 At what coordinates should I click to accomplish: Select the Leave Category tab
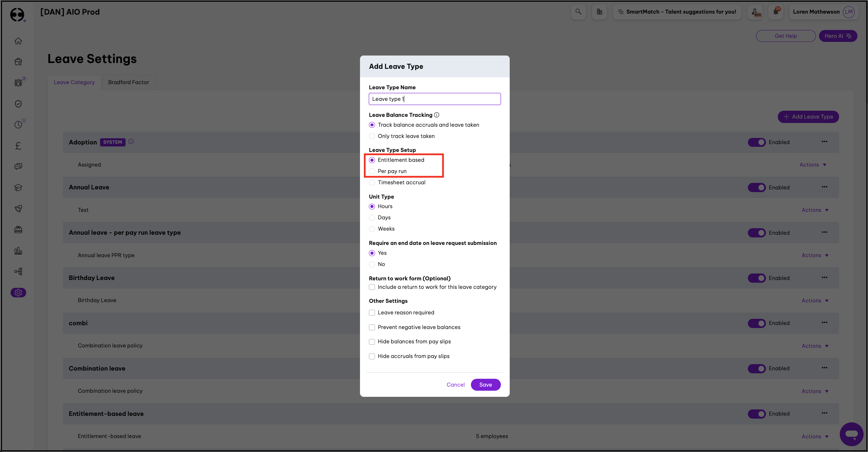(74, 82)
